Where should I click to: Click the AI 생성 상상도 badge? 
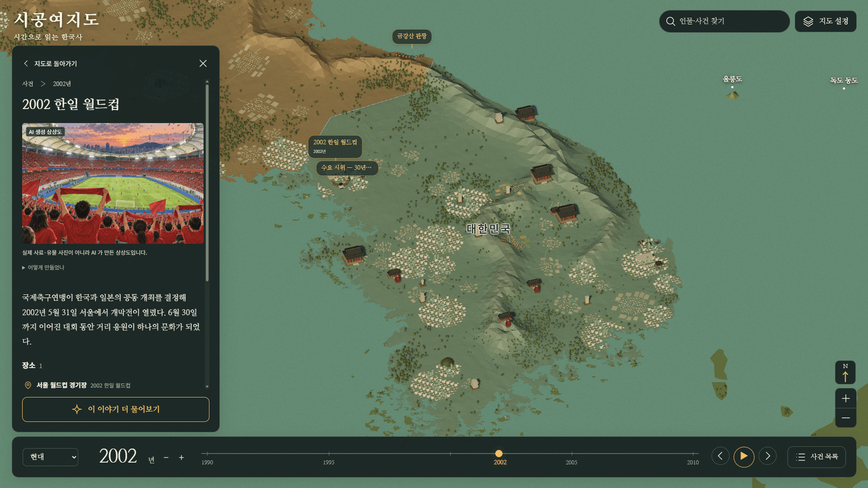click(46, 132)
